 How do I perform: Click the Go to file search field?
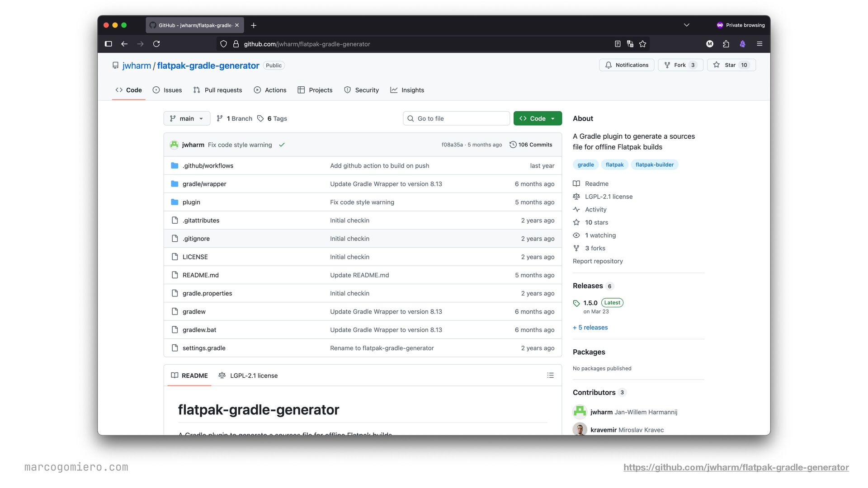(x=456, y=118)
